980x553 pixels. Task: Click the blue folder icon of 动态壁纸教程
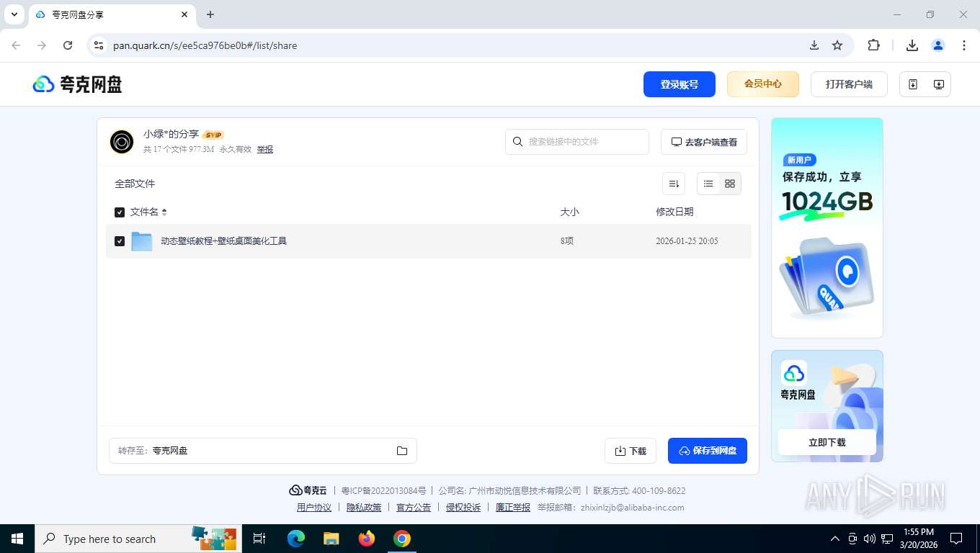[x=142, y=241]
